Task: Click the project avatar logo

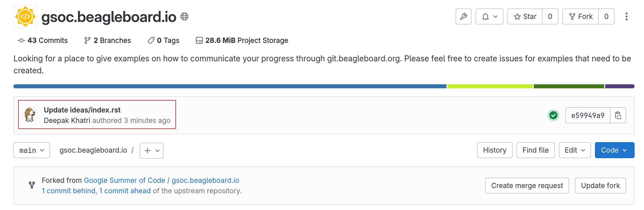Action: click(25, 16)
